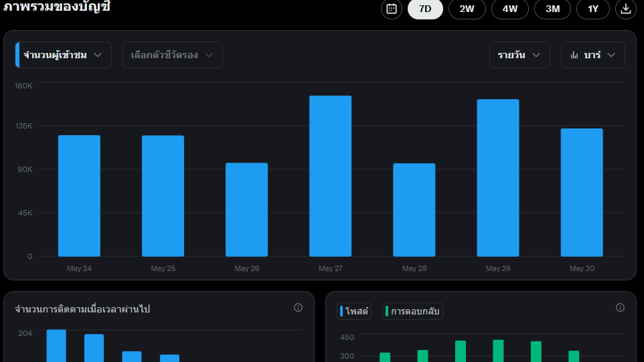Click the ภาพรวมของบัญชี page title
The height and width of the screenshot is (362, 644).
[57, 7]
